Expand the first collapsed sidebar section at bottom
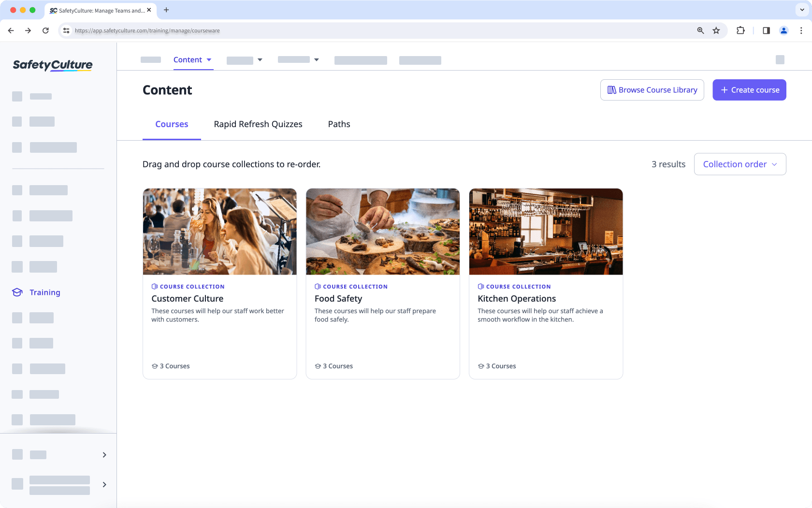This screenshot has width=812, height=508. click(x=103, y=454)
